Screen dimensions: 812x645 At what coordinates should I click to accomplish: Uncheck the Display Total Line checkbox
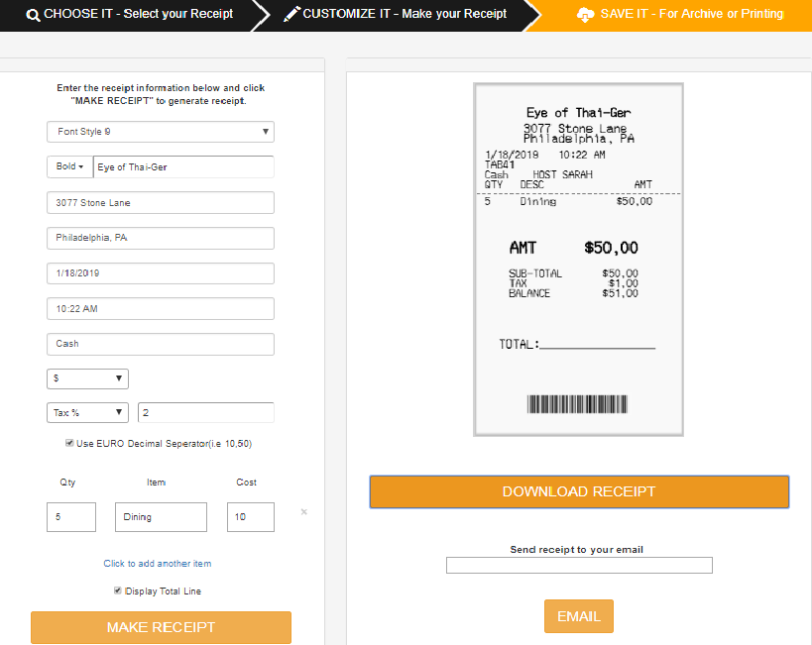point(118,591)
